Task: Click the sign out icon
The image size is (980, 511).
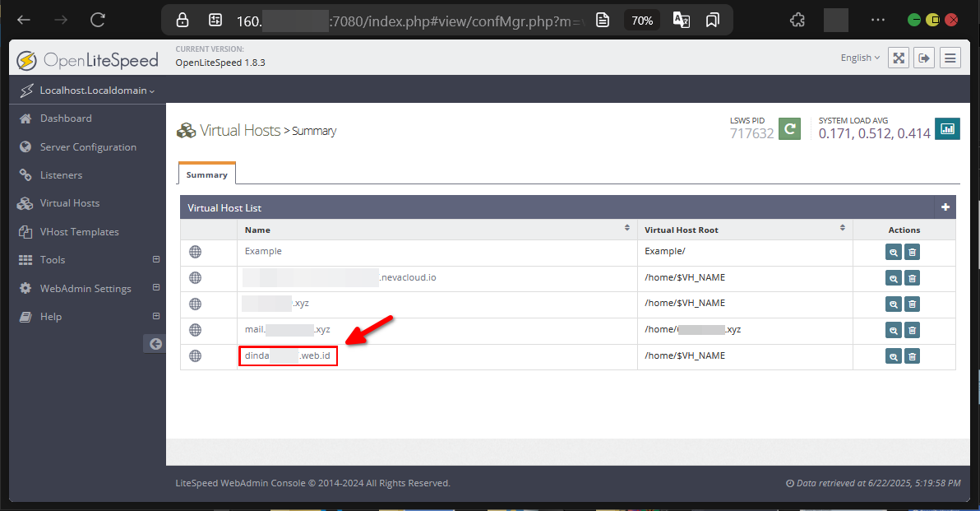Action: pyautogui.click(x=924, y=58)
